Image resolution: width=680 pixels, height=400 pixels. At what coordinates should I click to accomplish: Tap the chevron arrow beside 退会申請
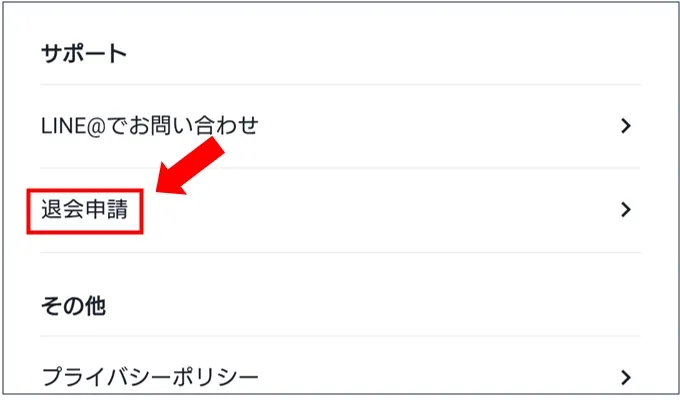(625, 210)
